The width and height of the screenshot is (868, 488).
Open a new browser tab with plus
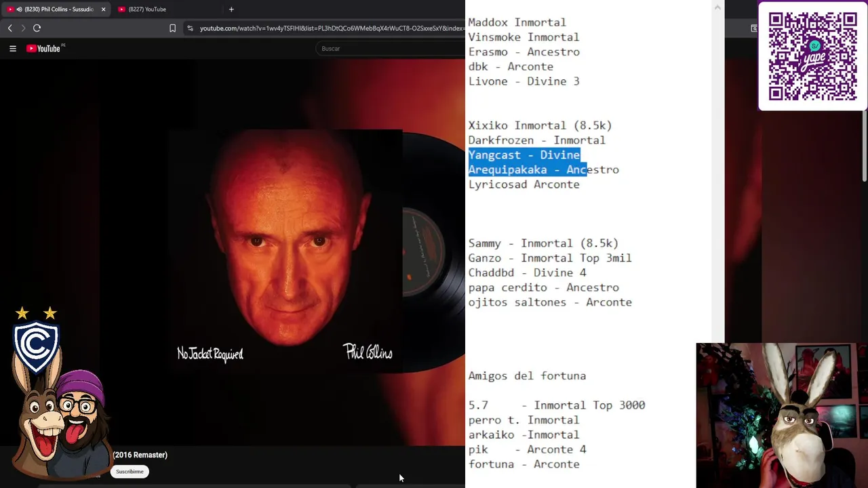[x=231, y=9]
